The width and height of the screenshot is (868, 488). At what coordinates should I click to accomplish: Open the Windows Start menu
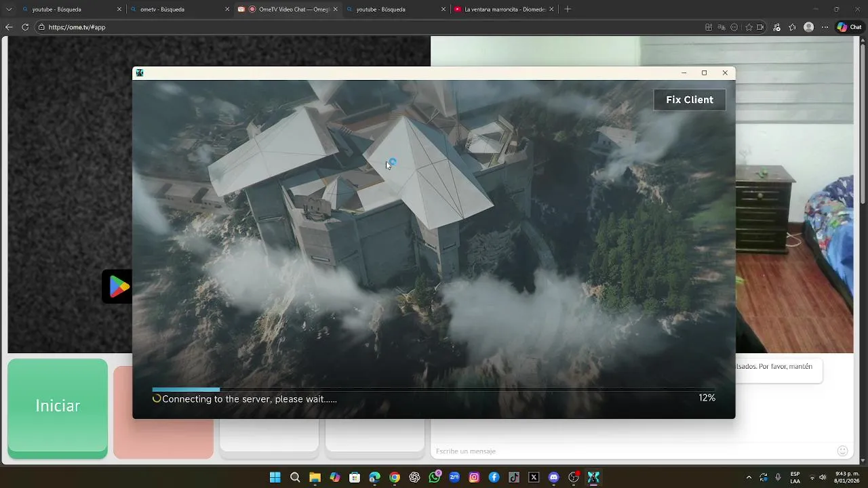coord(275,477)
